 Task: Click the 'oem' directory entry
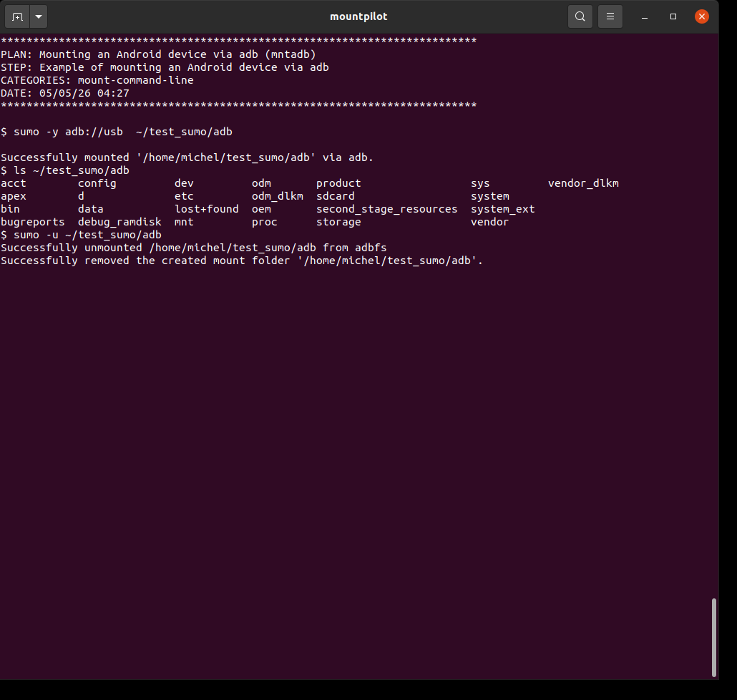261,209
